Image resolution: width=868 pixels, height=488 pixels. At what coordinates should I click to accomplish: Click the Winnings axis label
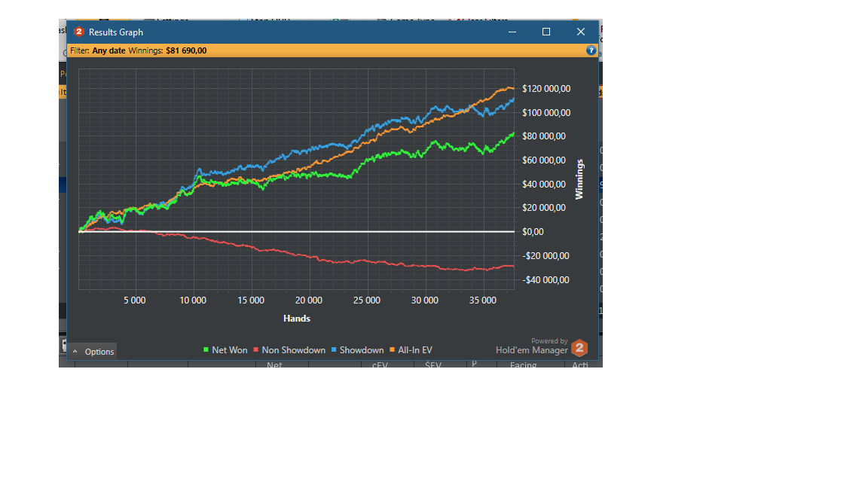(579, 179)
